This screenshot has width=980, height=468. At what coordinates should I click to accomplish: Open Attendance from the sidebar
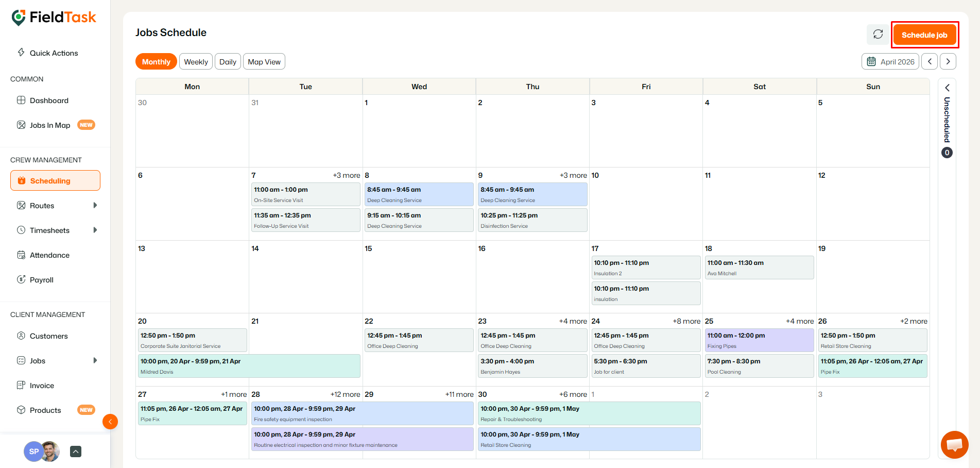pyautogui.click(x=49, y=255)
